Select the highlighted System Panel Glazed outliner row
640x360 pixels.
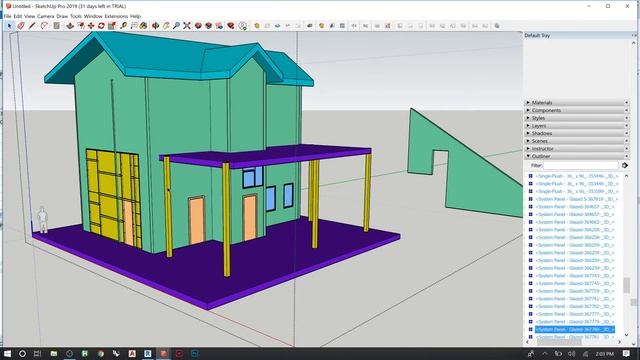pyautogui.click(x=575, y=329)
